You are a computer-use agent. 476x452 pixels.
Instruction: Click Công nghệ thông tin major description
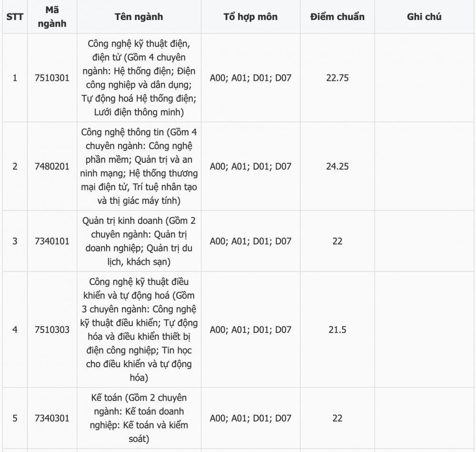(139, 166)
